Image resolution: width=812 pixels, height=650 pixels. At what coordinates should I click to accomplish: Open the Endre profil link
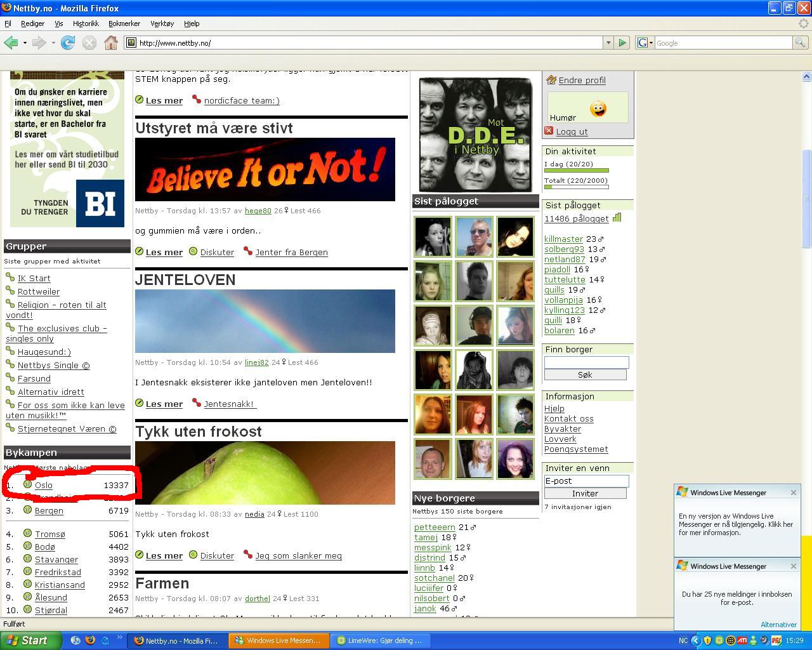tap(582, 80)
